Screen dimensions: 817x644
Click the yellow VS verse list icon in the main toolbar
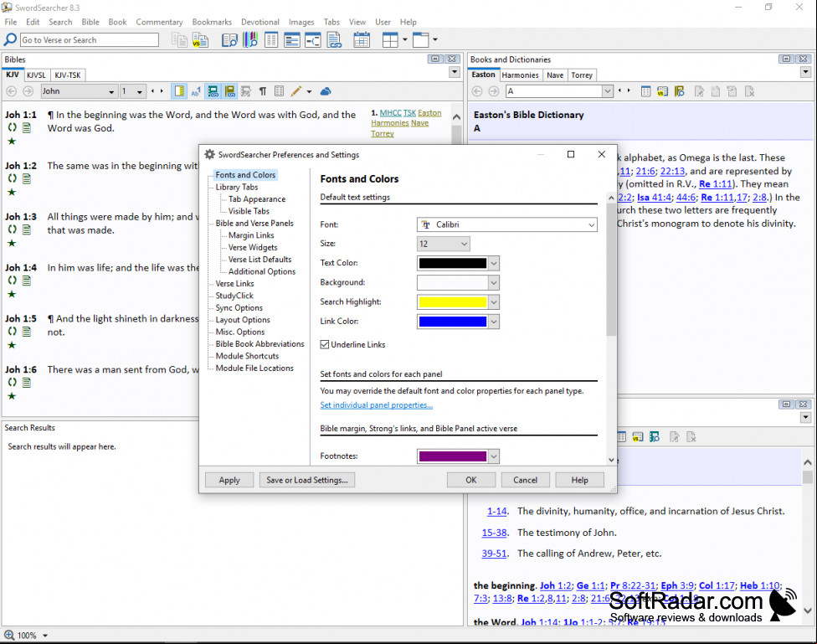click(x=200, y=39)
